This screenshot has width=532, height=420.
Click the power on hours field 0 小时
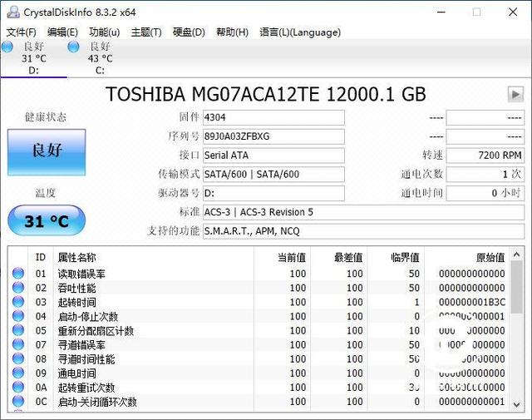click(485, 194)
